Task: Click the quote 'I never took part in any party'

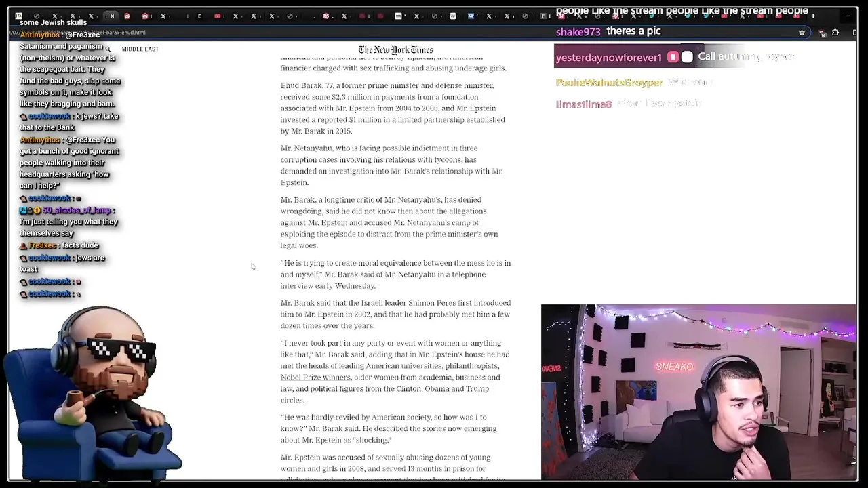Action: coord(395,371)
